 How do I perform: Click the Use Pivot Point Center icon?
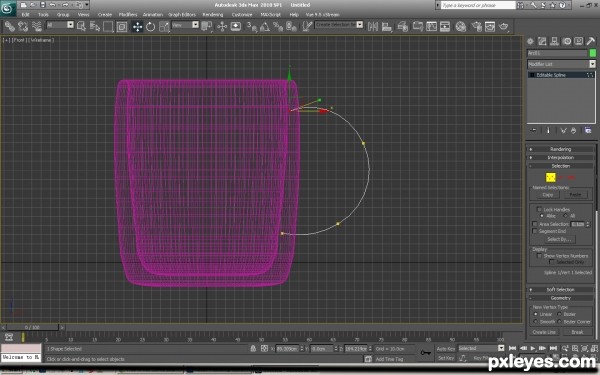pyautogui.click(x=207, y=26)
